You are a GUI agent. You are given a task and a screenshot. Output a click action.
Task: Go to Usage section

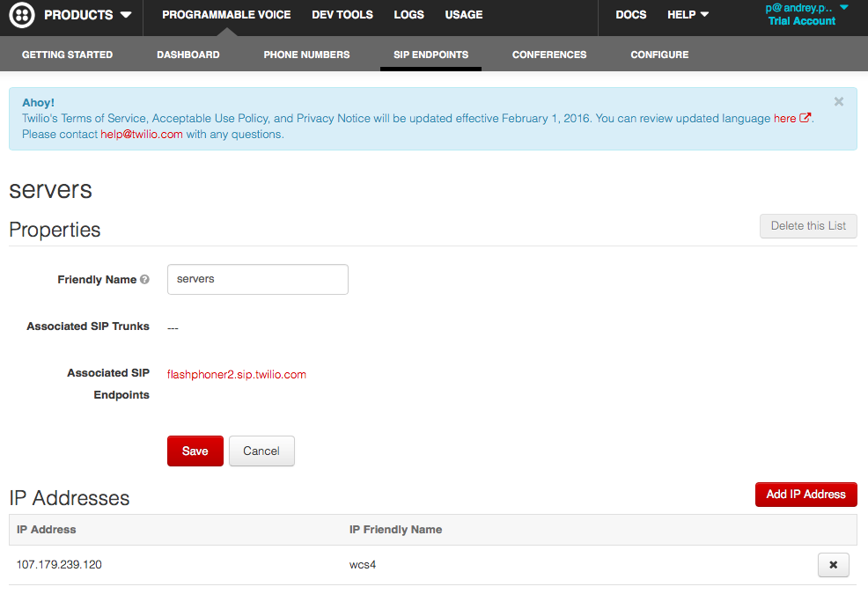point(464,15)
